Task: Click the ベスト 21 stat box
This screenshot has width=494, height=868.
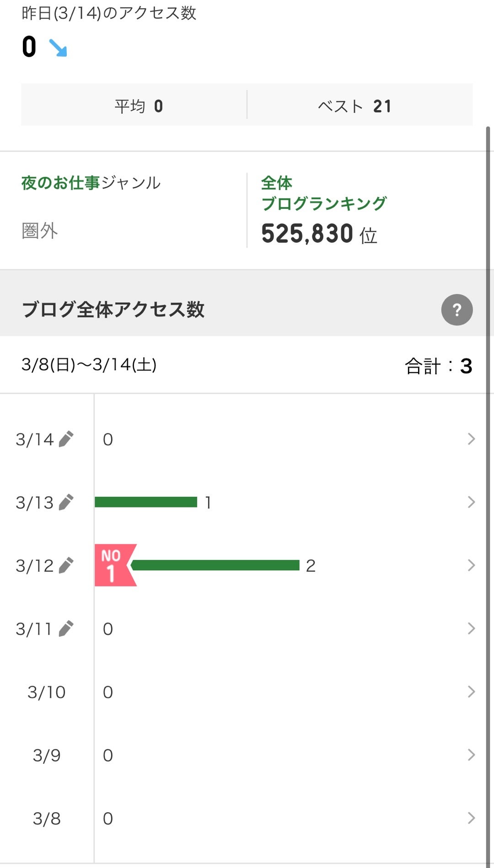Action: coord(360,105)
